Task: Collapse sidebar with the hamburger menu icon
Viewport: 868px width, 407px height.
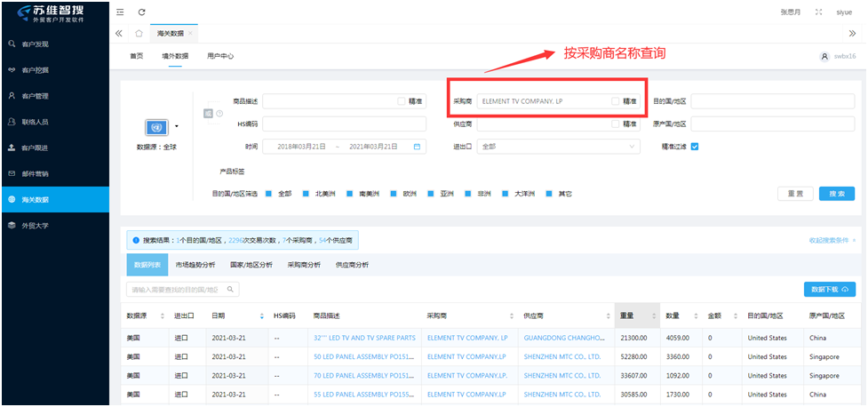Action: click(120, 12)
